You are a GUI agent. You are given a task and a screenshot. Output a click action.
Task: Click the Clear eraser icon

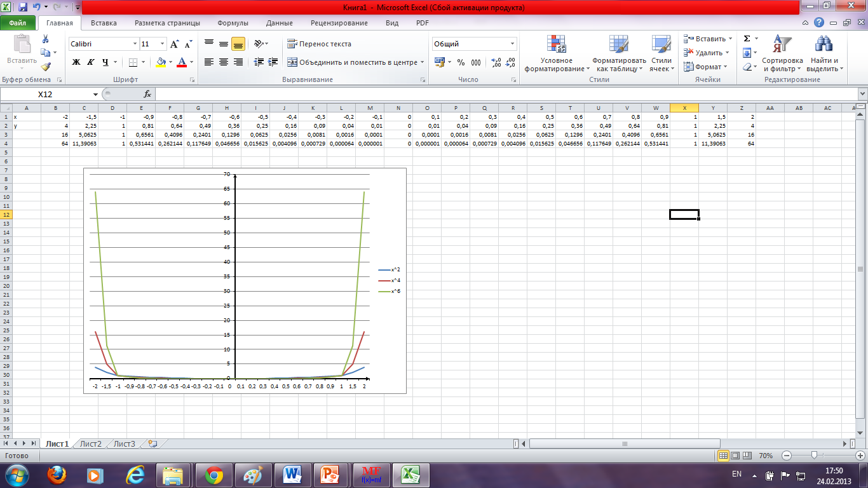point(747,67)
